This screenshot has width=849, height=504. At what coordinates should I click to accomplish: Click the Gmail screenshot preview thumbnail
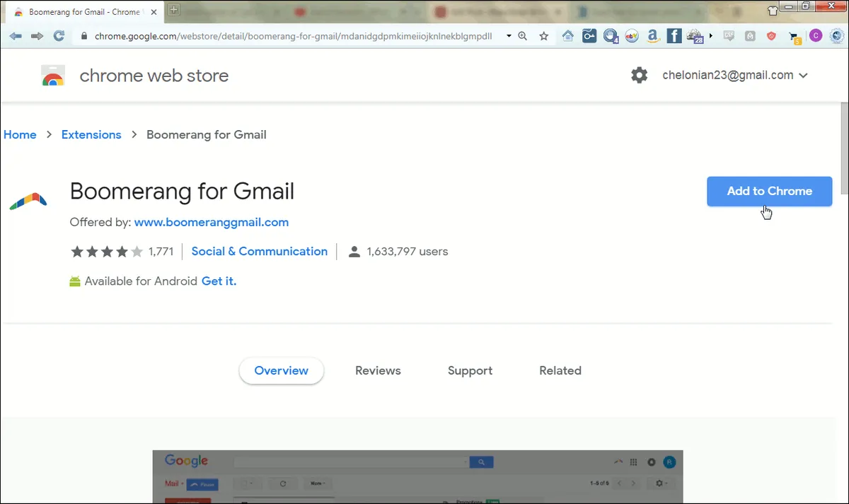click(418, 476)
